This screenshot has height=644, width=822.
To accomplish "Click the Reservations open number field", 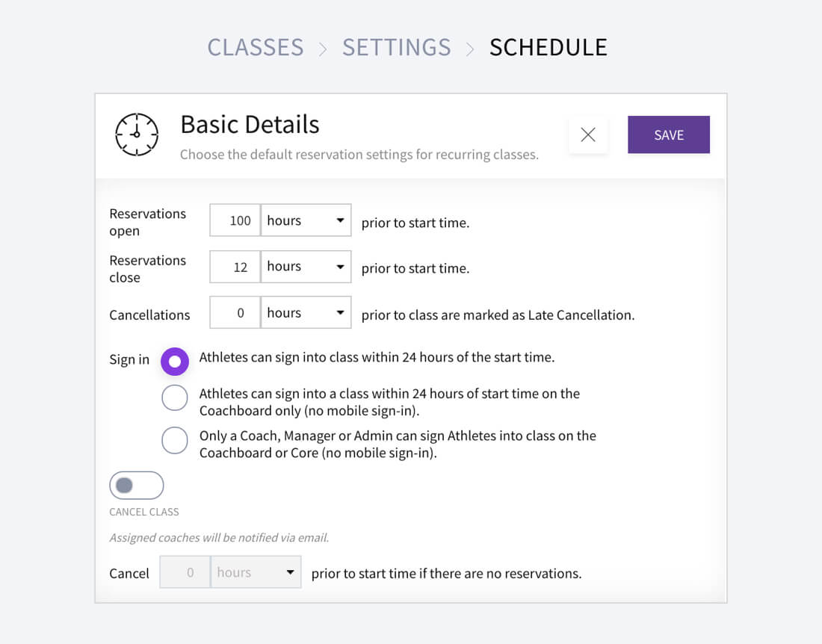I will pyautogui.click(x=235, y=220).
